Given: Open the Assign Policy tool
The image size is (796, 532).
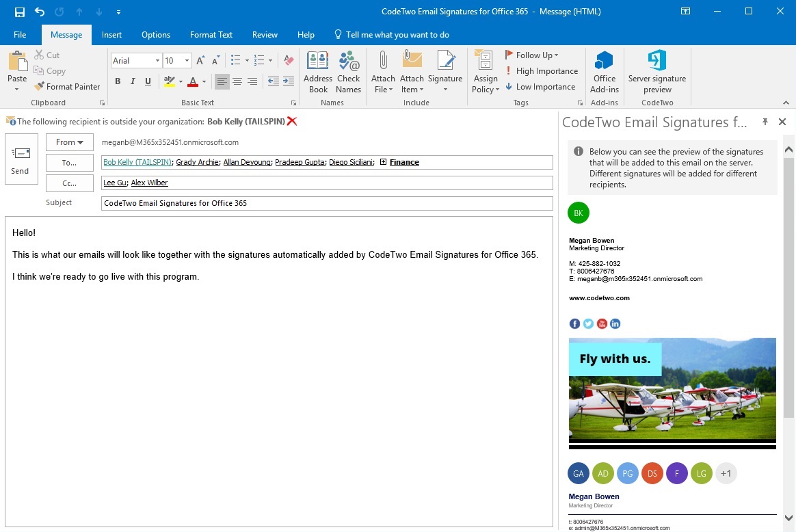Looking at the screenshot, I should [485, 72].
